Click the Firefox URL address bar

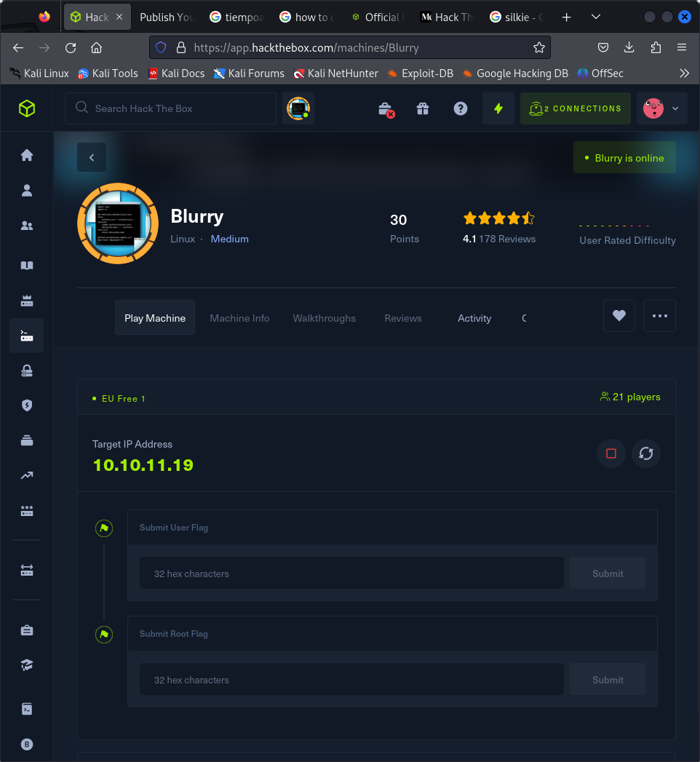[x=350, y=47]
